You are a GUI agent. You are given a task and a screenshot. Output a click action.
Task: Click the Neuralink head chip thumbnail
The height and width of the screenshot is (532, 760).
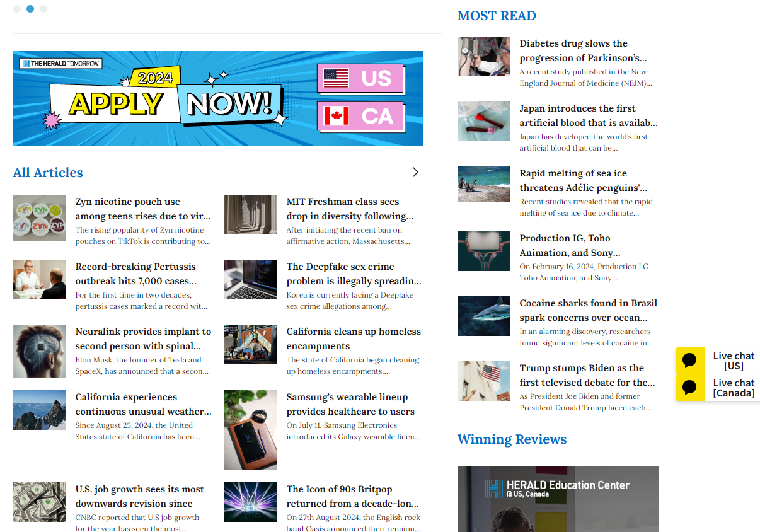pos(40,351)
